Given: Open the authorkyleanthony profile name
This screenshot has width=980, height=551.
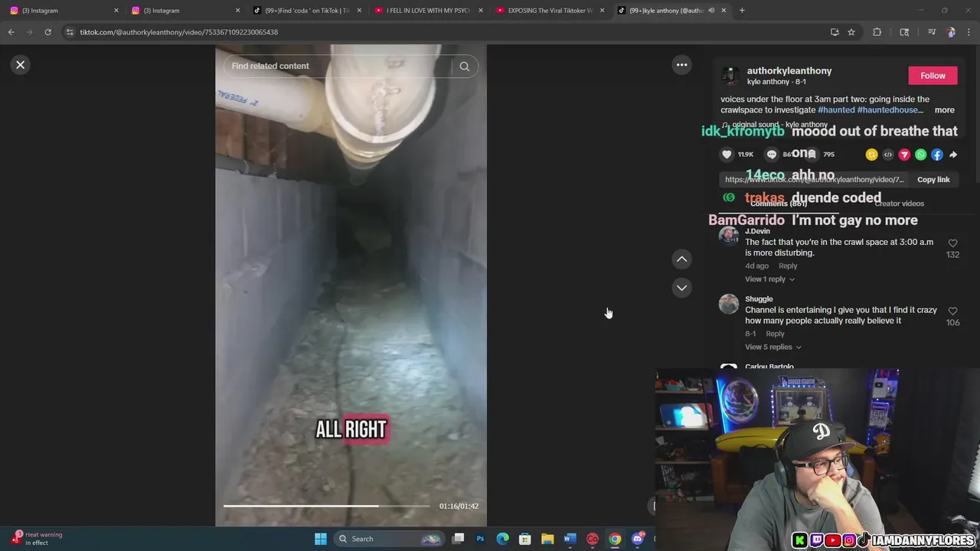Looking at the screenshot, I should coord(789,71).
